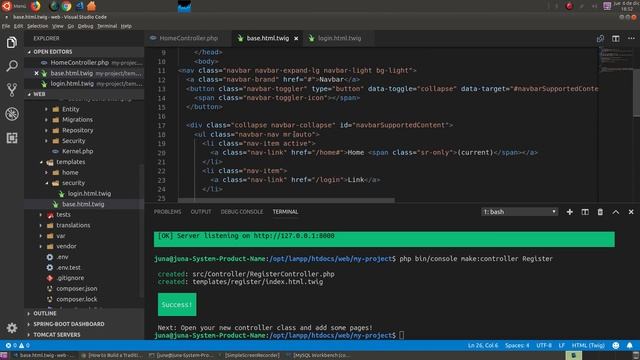This screenshot has width=640, height=360.
Task: Change language mode HTML (Twig)
Action: coord(588,345)
